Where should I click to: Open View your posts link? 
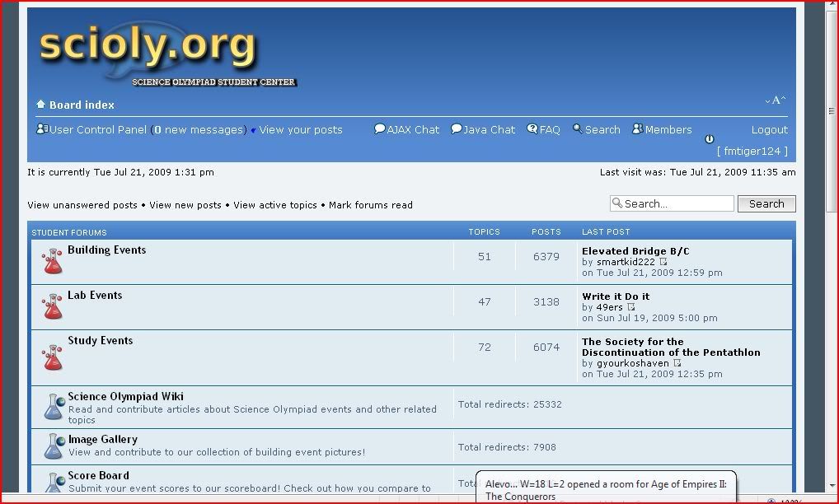[x=301, y=130]
